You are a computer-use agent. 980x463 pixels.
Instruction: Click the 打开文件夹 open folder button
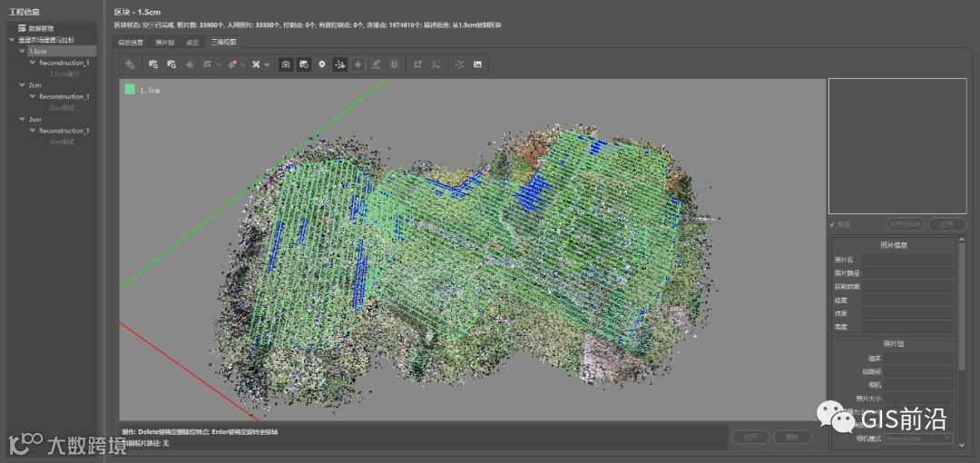point(904,224)
